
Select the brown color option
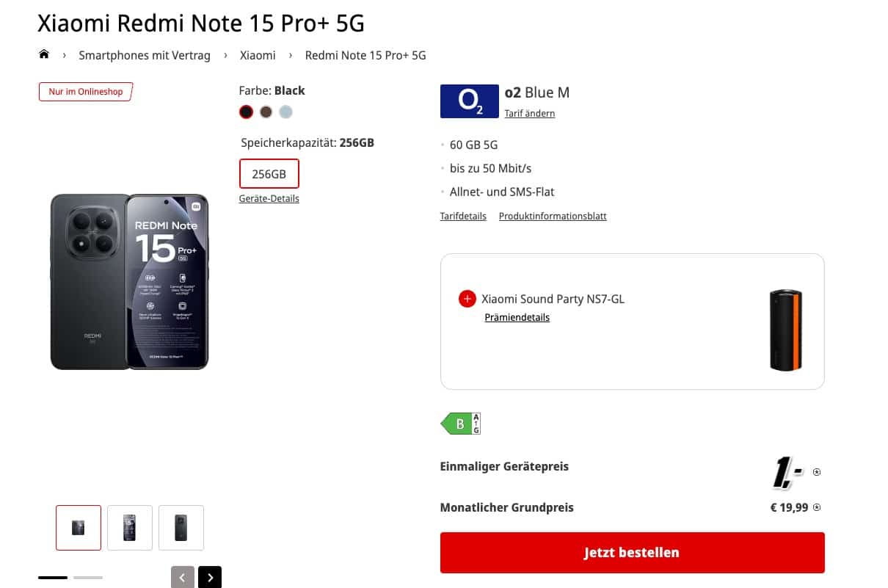266,112
